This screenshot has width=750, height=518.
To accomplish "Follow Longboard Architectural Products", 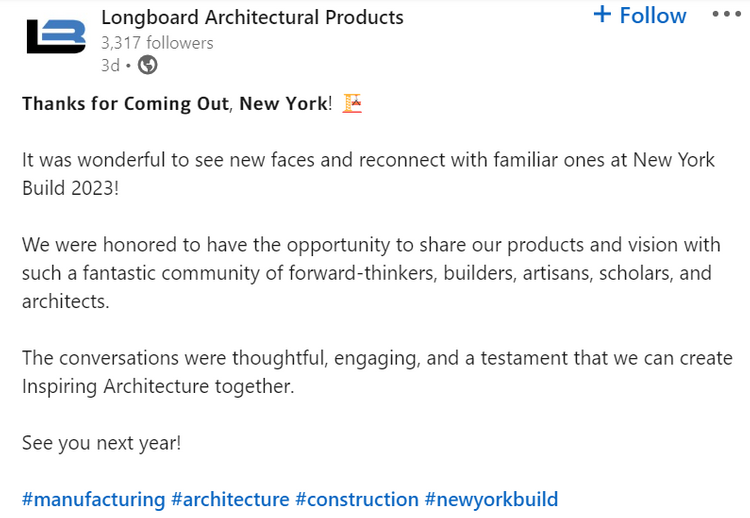I will point(640,15).
